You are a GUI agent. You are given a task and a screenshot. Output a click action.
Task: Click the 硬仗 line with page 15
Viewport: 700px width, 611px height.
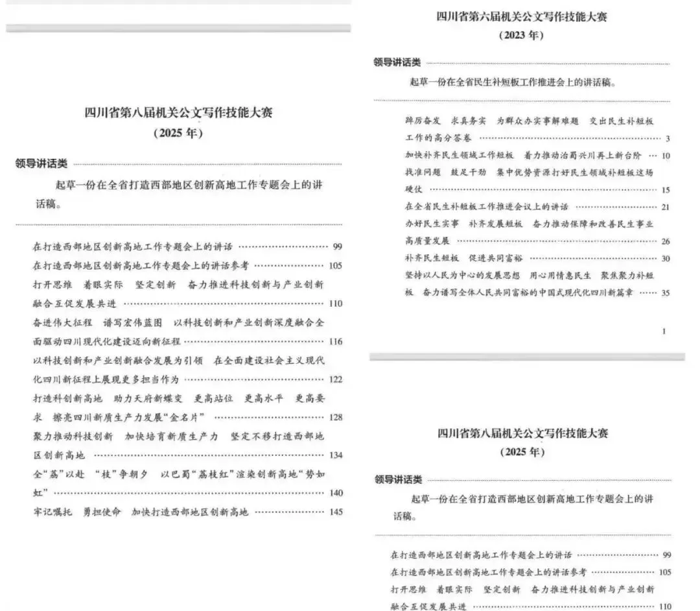[537, 189]
